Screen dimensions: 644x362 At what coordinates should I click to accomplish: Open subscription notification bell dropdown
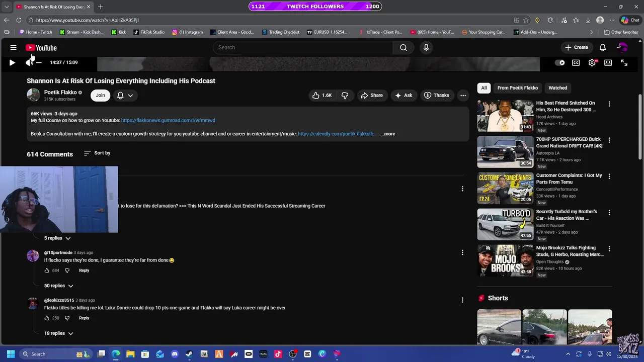tap(125, 95)
